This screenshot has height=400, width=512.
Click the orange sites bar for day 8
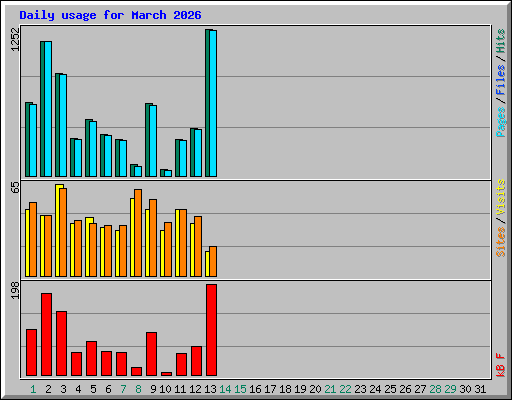[138, 233]
